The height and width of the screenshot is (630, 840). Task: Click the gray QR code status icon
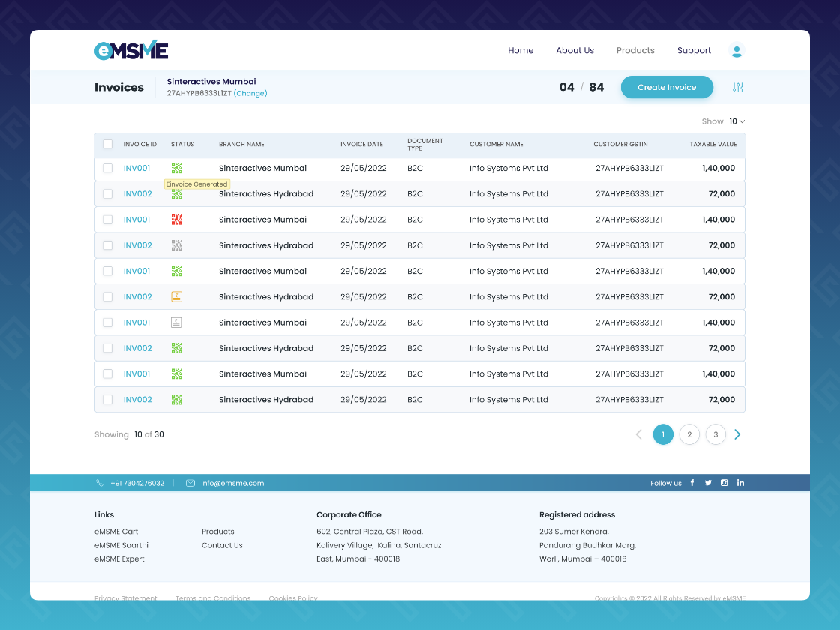[177, 245]
